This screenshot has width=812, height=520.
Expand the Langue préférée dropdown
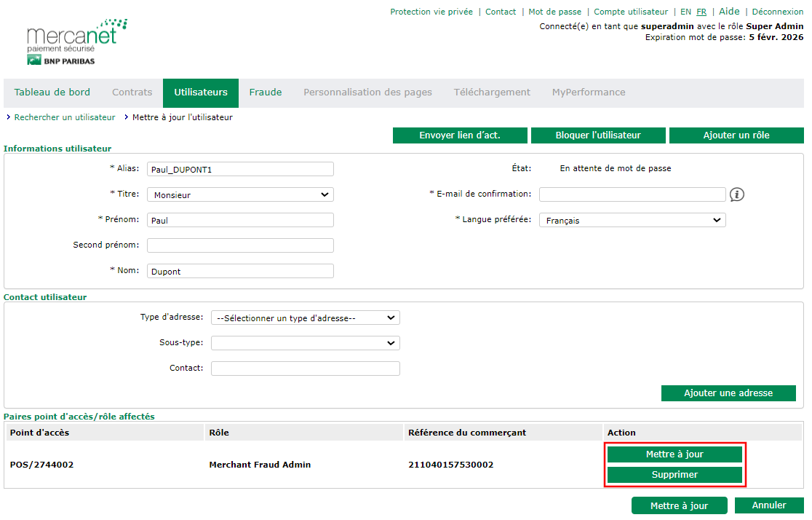click(x=632, y=220)
